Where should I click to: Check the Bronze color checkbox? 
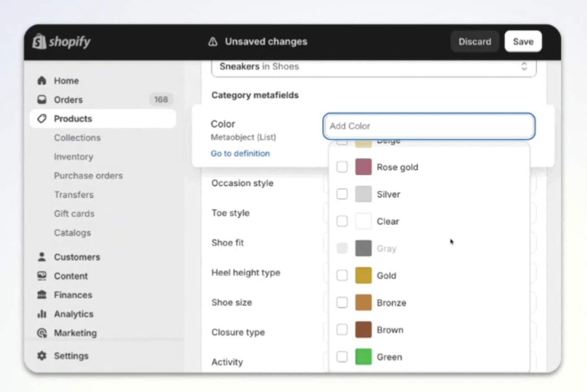click(342, 302)
